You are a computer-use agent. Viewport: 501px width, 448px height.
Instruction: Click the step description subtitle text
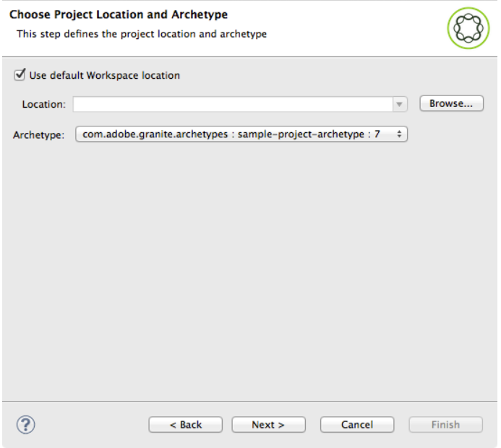tap(142, 34)
